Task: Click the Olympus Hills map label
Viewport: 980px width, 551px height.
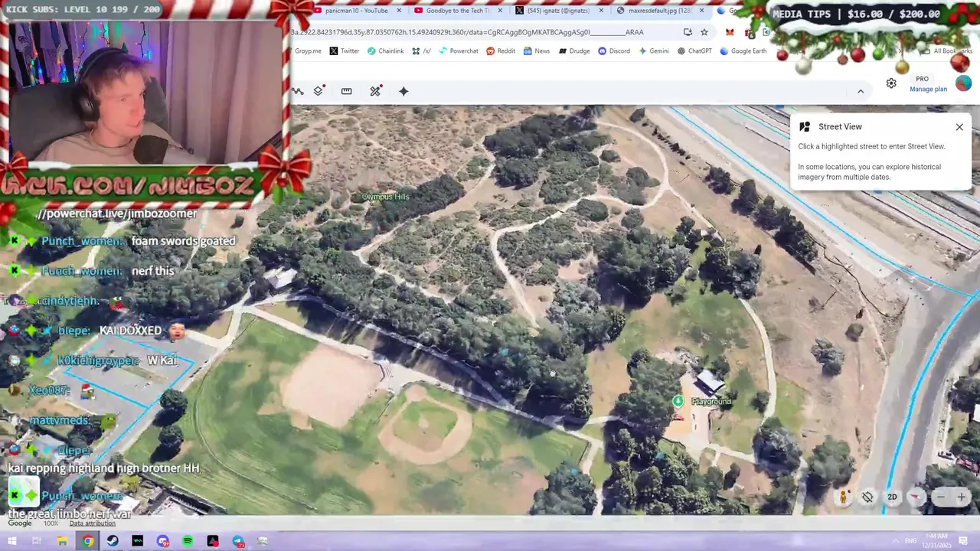Action: pyautogui.click(x=386, y=197)
